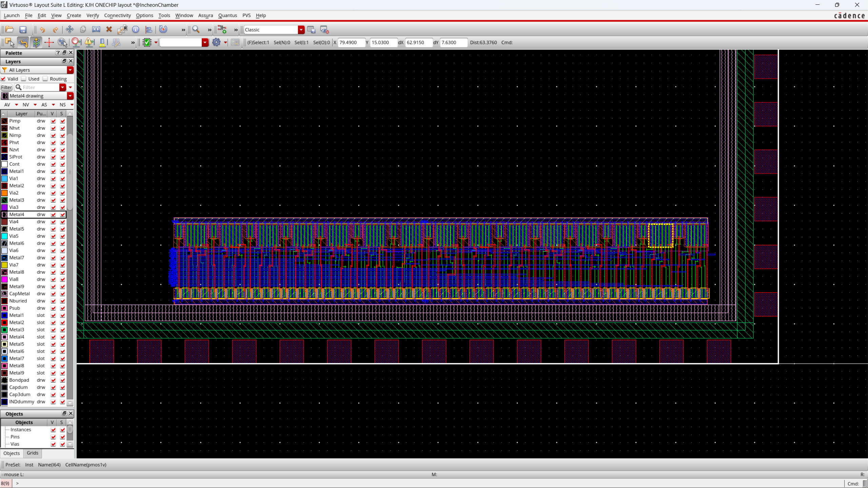The width and height of the screenshot is (868, 488).
Task: Switch to the Grids tab
Action: point(33,453)
